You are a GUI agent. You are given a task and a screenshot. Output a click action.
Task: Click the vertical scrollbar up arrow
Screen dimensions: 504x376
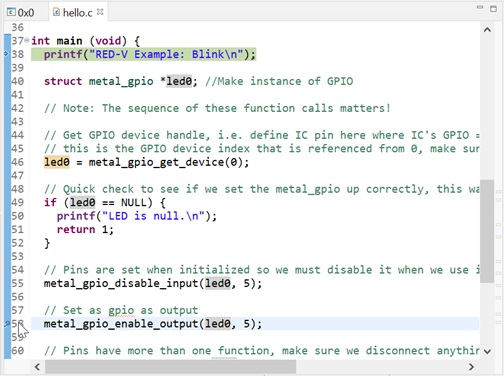(487, 30)
